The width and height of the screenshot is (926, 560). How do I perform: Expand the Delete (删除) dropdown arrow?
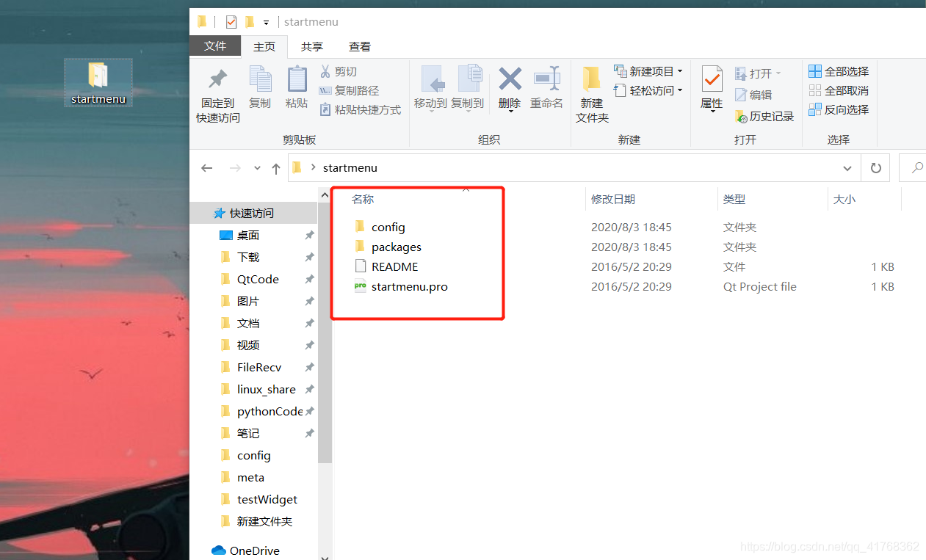[x=510, y=112]
